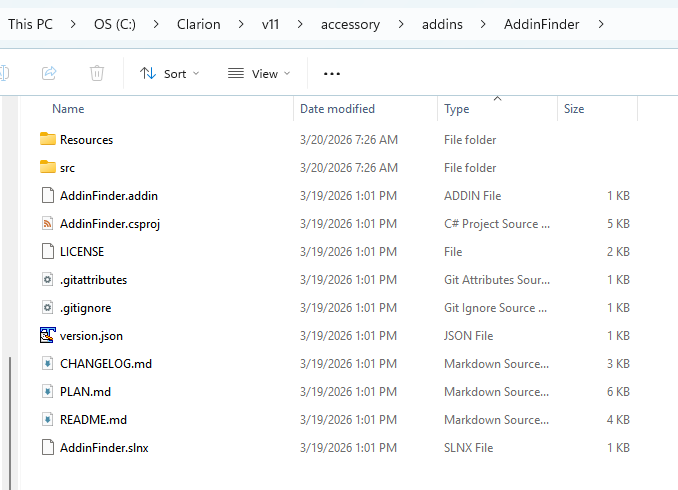Open the Sort dropdown menu
Screen dimensions: 678x490
pos(169,73)
